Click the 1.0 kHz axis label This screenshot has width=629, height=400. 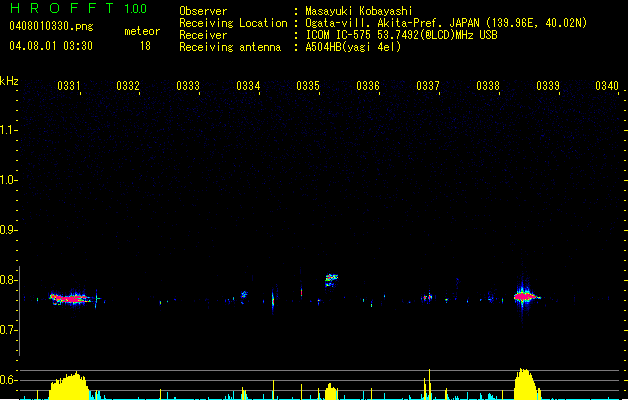(8, 180)
